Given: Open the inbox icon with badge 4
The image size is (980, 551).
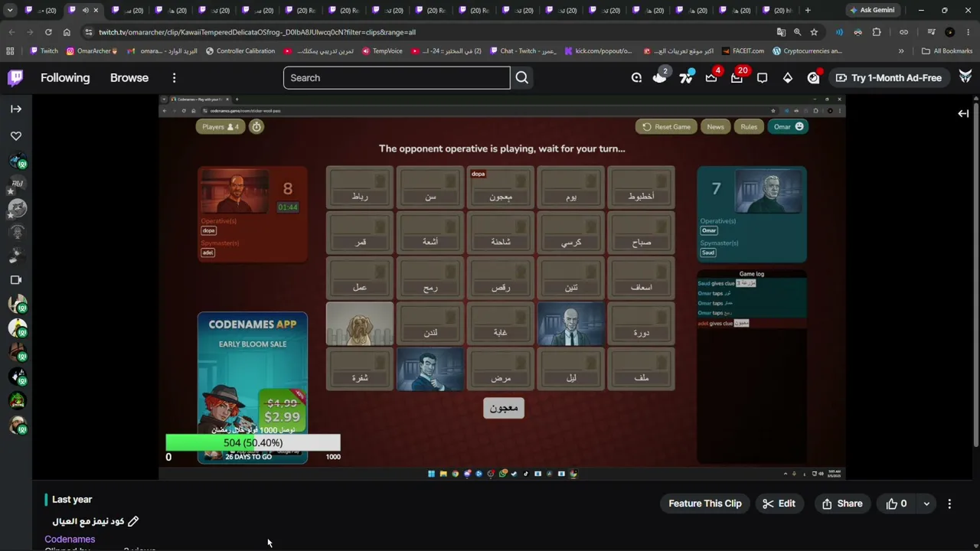Looking at the screenshot, I should (712, 77).
